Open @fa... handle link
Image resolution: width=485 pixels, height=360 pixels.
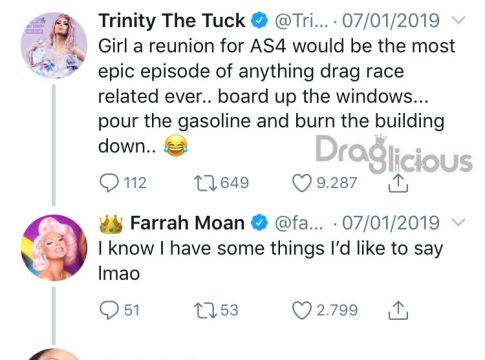point(298,223)
